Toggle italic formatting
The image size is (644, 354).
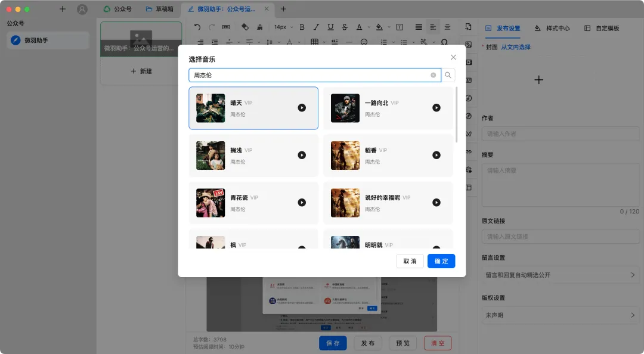[316, 27]
